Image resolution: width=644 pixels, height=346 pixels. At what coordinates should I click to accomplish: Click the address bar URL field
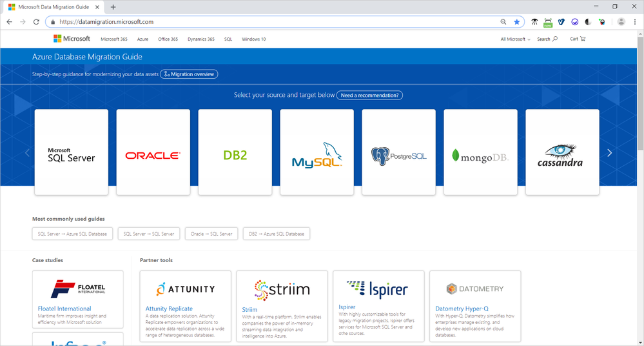[285, 22]
